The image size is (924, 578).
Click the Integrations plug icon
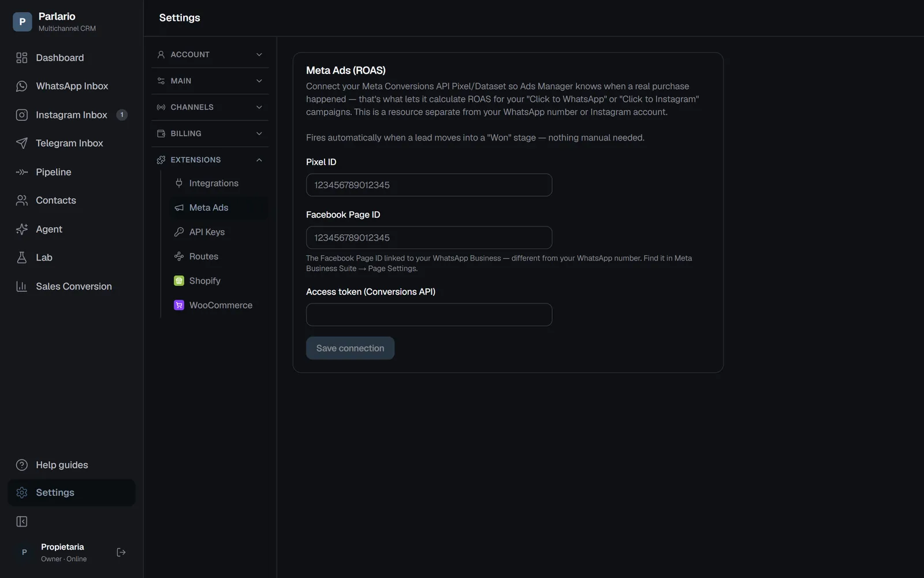pyautogui.click(x=179, y=183)
